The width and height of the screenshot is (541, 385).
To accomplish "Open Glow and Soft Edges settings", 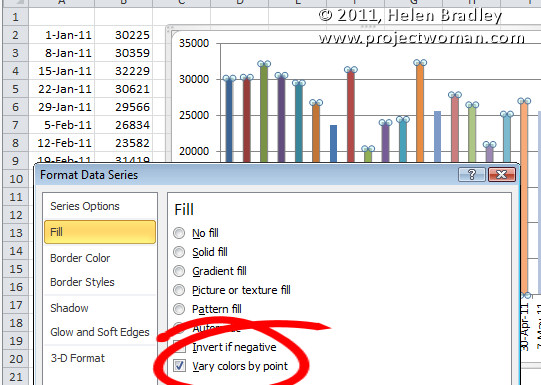I will (100, 332).
